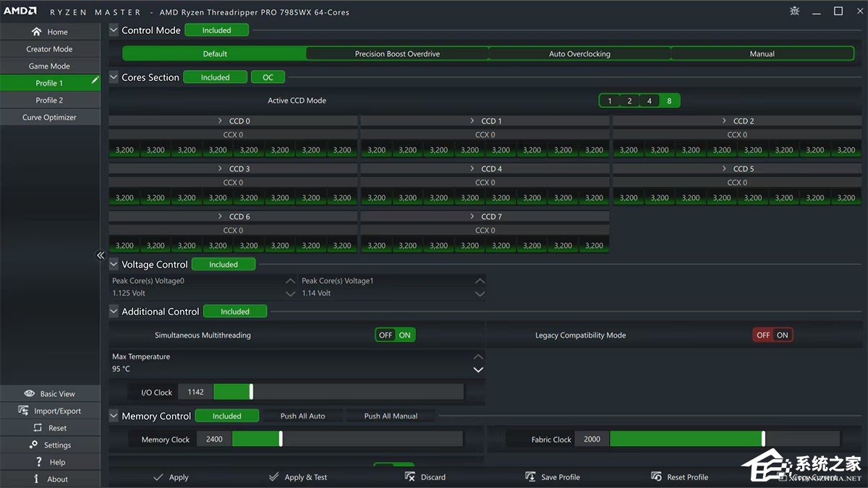Click the pencil edit icon on Profile 1

(95, 81)
